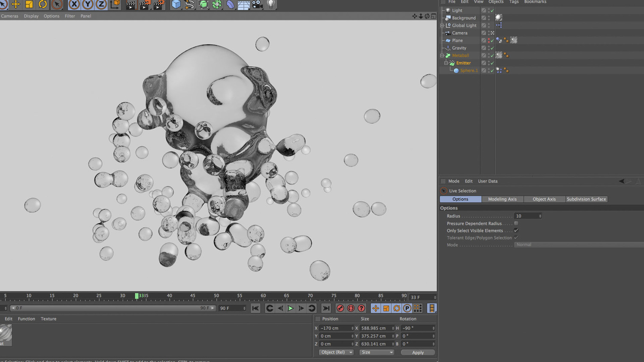Select the Gravity object in tree
This screenshot has height=362, width=644.
pos(459,48)
